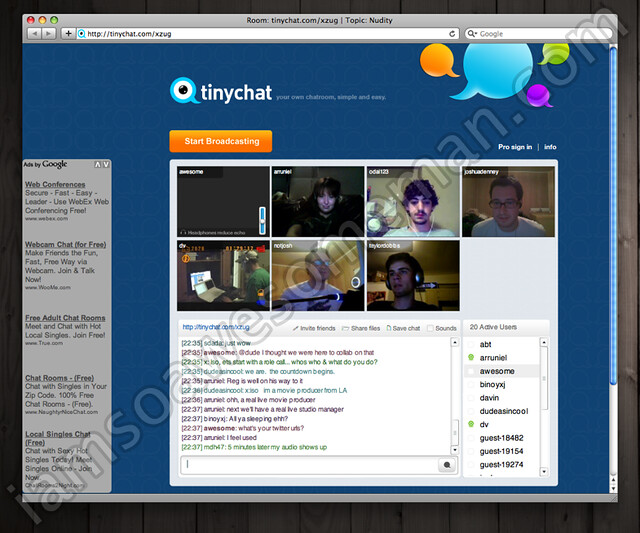This screenshot has width=640, height=533.
Task: Select odal123's webcam video
Action: pyautogui.click(x=413, y=202)
